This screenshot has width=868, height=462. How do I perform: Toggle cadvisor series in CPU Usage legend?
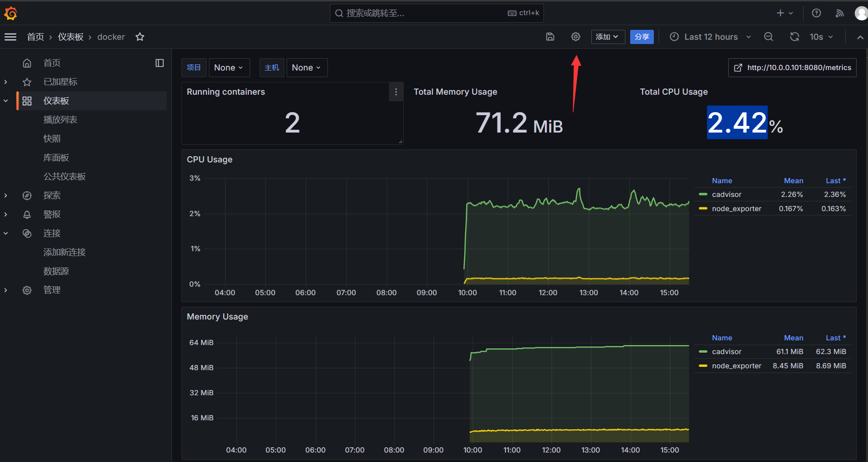pos(726,195)
